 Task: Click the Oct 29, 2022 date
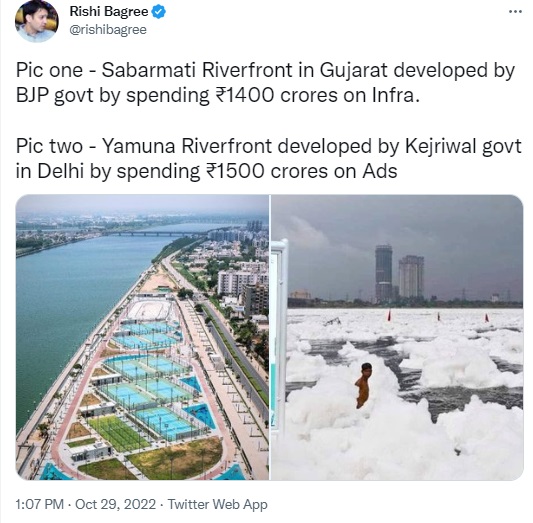coord(116,504)
